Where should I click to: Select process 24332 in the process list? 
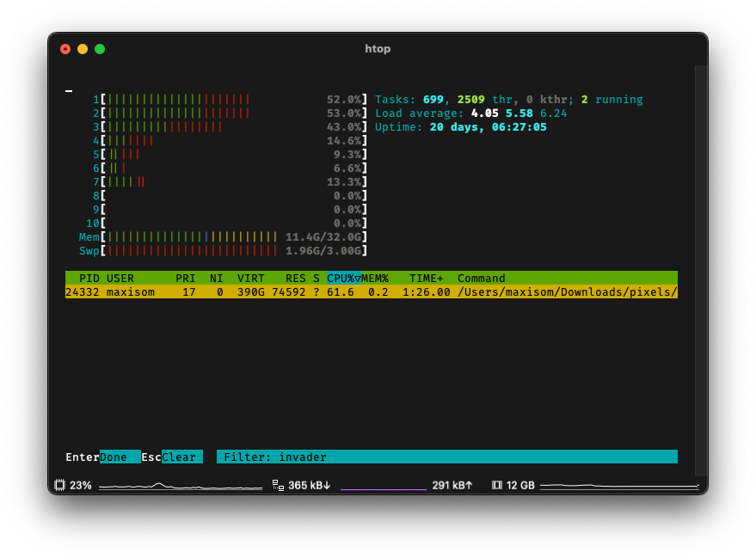tap(258, 291)
